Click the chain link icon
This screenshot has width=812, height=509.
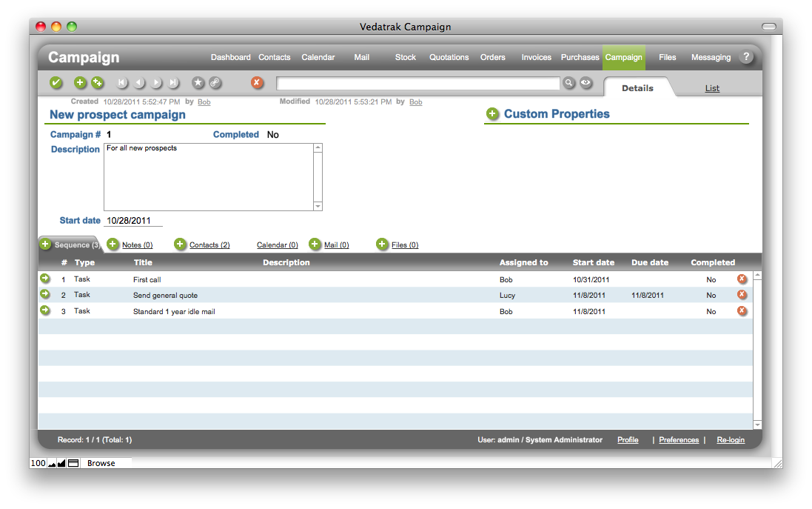(x=215, y=82)
